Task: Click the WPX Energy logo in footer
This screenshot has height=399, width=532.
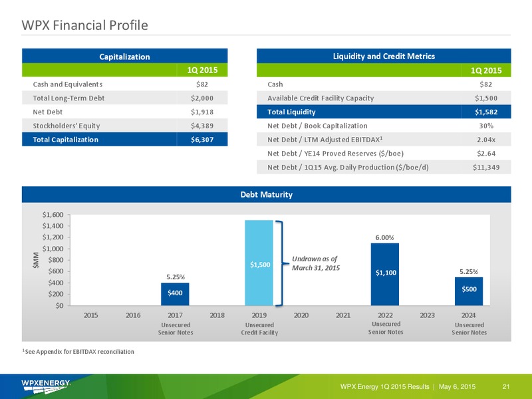Action: coord(46,387)
